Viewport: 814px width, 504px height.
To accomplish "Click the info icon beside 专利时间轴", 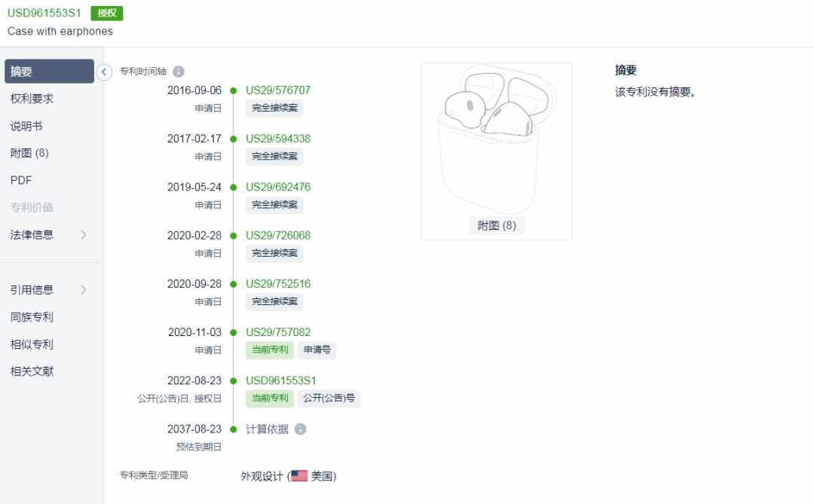I will 179,72.
